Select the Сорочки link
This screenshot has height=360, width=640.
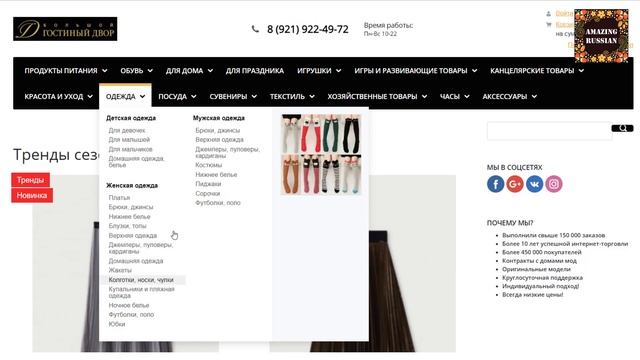pos(207,193)
